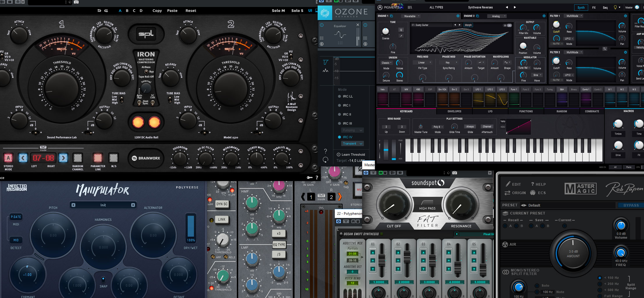Image resolution: width=644 pixels, height=298 pixels.
Task: Open the question mark help in SPL Iron
Action: coord(317,177)
